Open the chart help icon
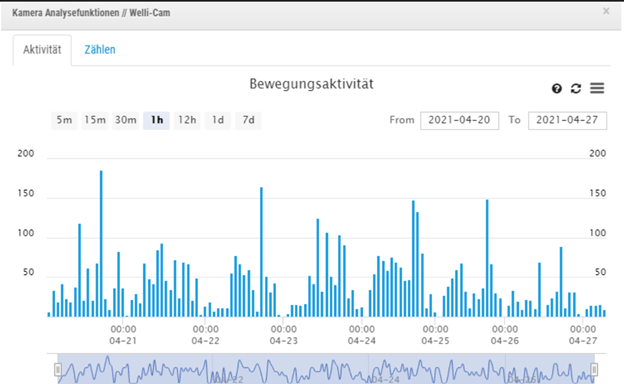 tap(557, 88)
